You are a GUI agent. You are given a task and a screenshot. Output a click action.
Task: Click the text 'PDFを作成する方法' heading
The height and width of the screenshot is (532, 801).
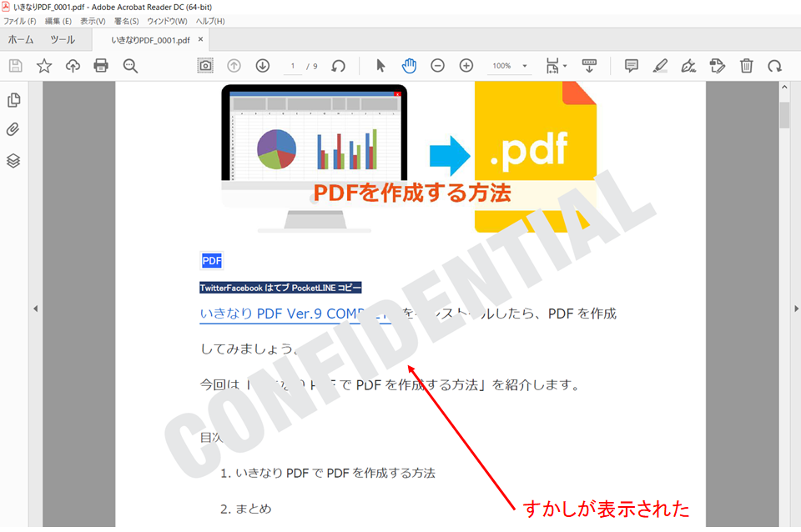[x=411, y=193]
